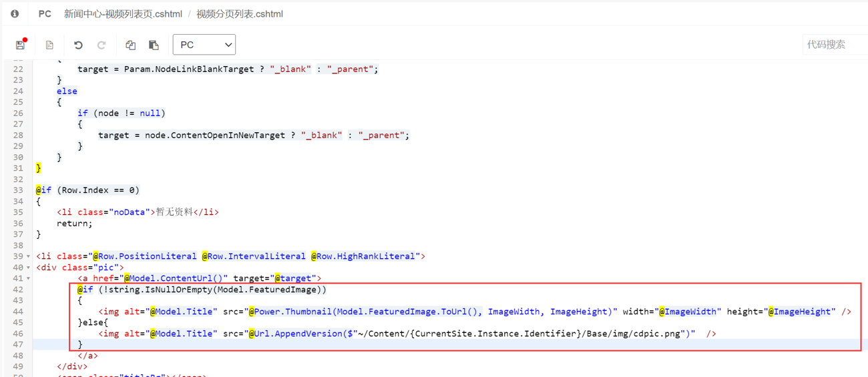Screen dimensions: 868x377
Task: Collapse the code fold at line 40
Action: [x=29, y=268]
